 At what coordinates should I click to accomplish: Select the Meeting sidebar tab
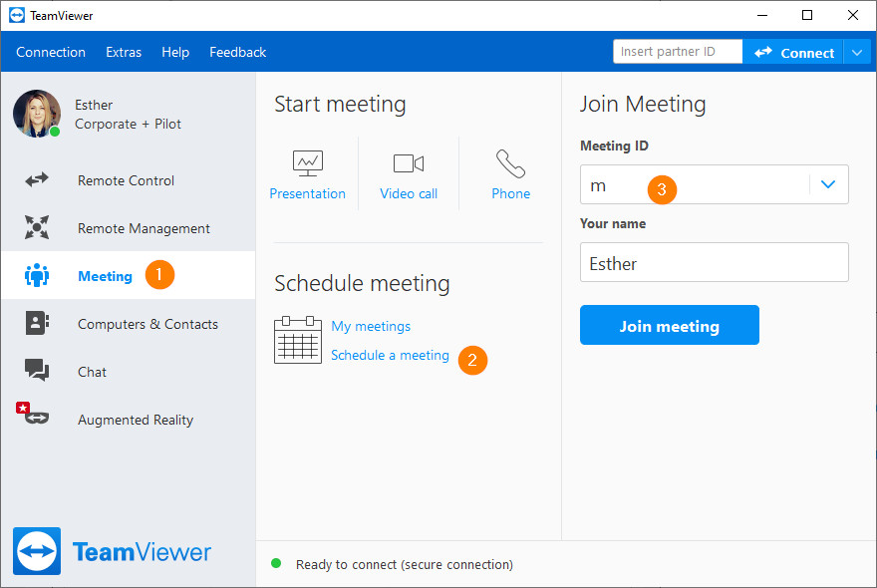point(129,275)
